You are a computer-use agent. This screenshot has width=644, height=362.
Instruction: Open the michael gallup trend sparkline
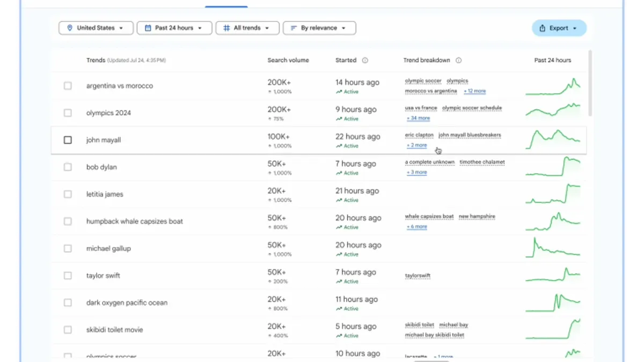pos(553,247)
